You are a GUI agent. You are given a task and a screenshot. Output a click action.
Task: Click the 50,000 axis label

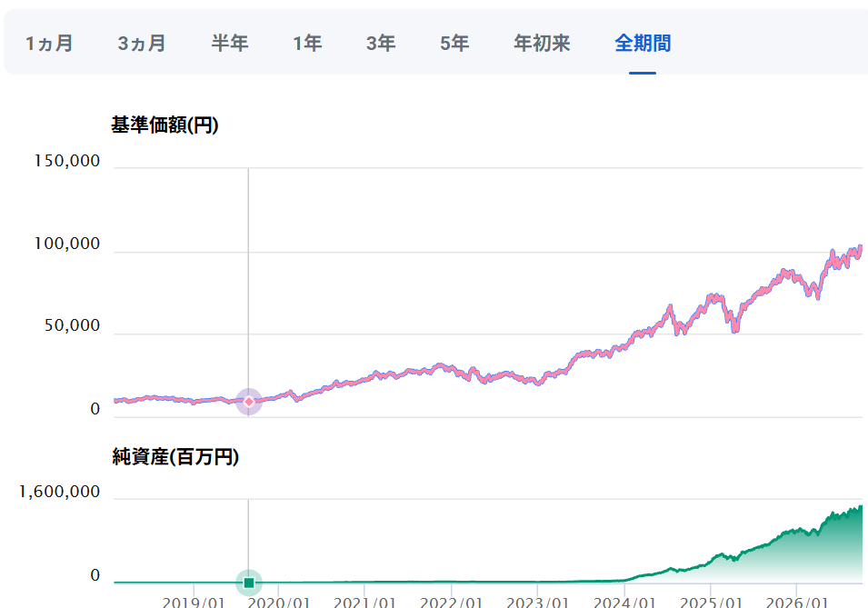[x=73, y=325]
